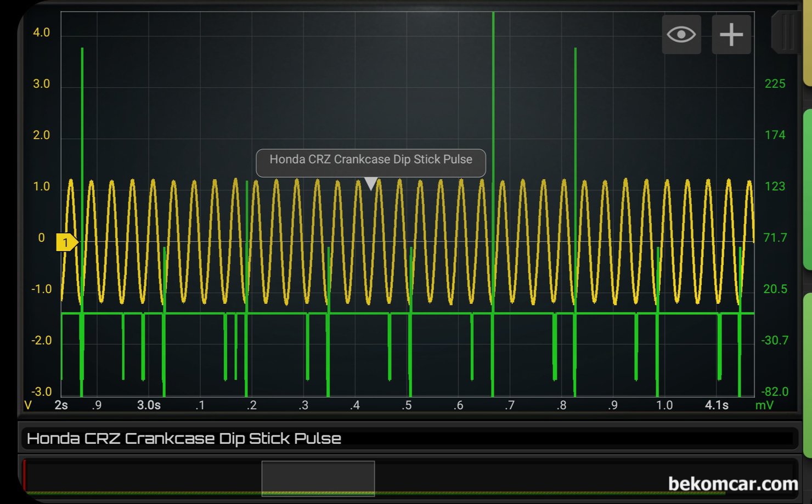Image resolution: width=812 pixels, height=504 pixels.
Task: Click the 2s label at time axis start
Action: tap(61, 405)
